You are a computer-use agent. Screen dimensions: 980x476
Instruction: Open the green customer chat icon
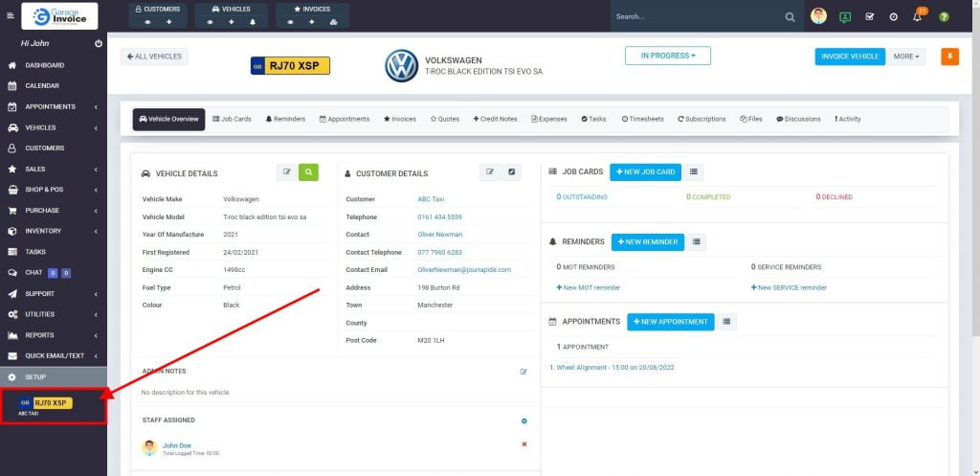(x=845, y=17)
